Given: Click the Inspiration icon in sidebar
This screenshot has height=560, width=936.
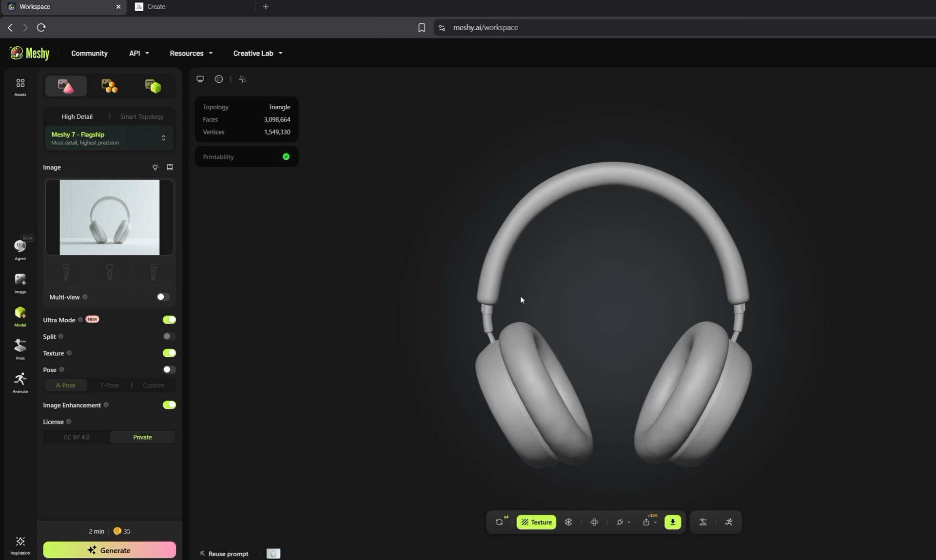Looking at the screenshot, I should 20,545.
